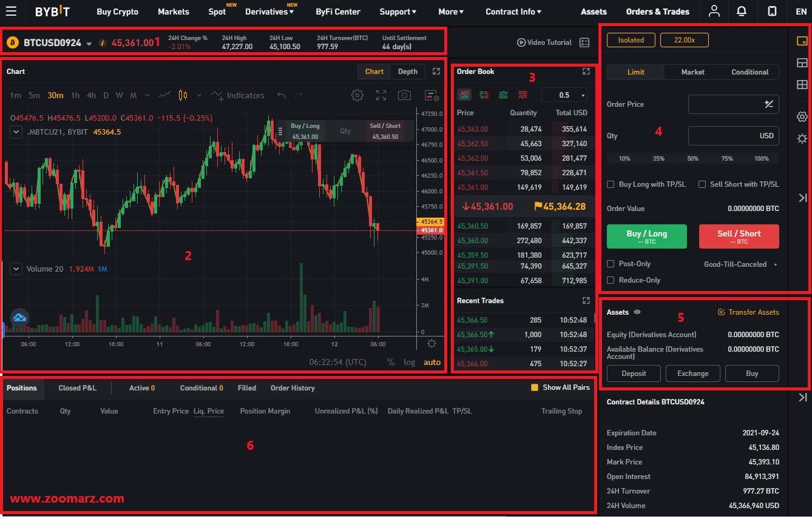Check Buy Long with TP/SL

(611, 184)
